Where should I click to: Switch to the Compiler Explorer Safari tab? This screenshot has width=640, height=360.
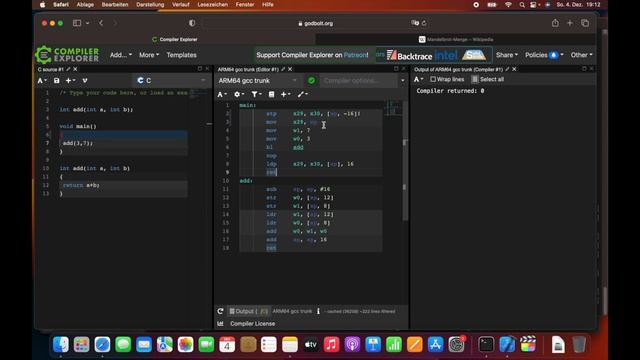tap(175, 40)
